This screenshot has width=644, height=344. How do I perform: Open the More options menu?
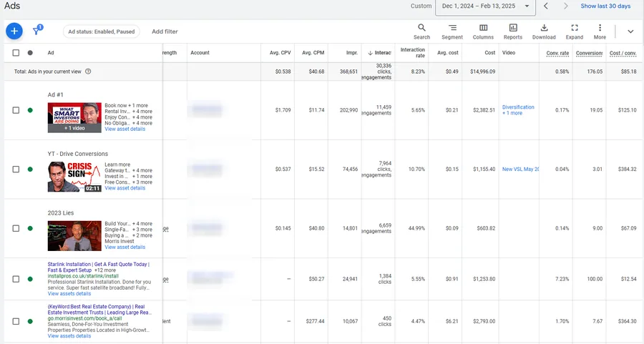pos(600,31)
